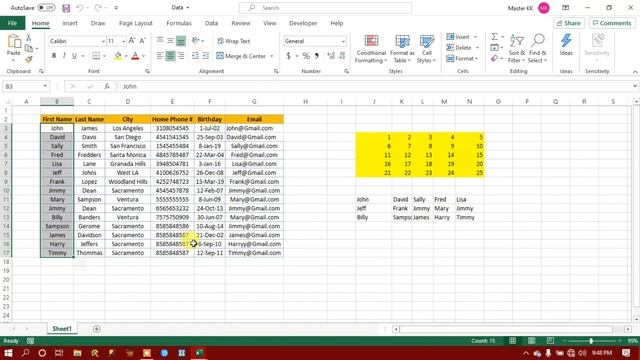This screenshot has height=360, width=640.
Task: Select Normal view in status bar
Action: tap(513, 340)
